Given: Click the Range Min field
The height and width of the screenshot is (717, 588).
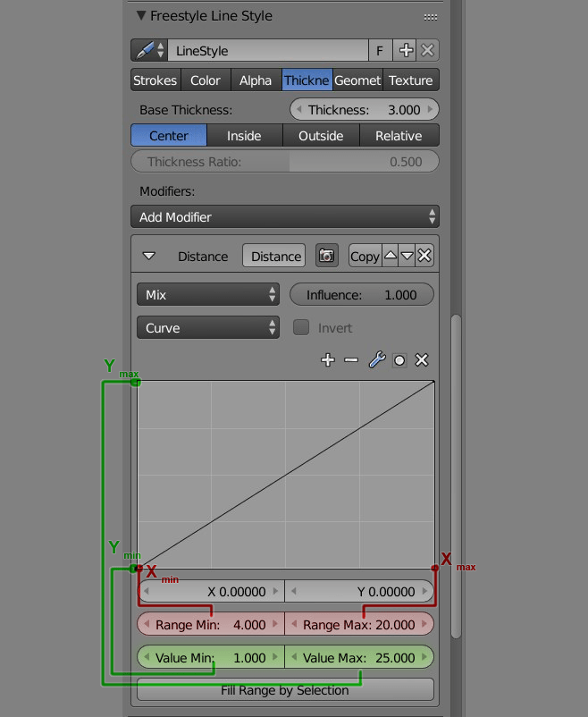Looking at the screenshot, I should (x=211, y=624).
